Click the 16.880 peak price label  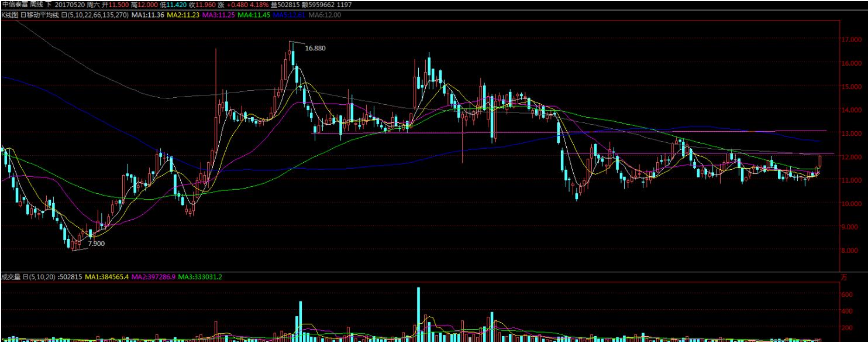pyautogui.click(x=315, y=48)
